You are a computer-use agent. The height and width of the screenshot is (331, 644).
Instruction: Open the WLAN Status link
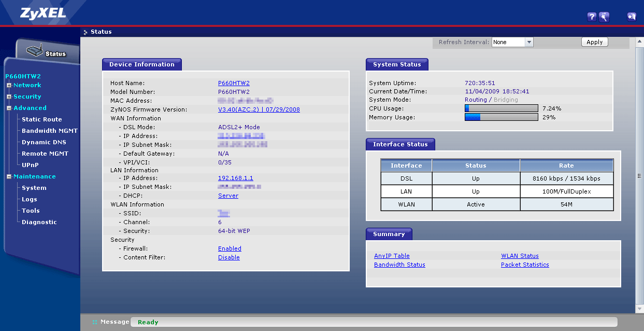pyautogui.click(x=520, y=256)
